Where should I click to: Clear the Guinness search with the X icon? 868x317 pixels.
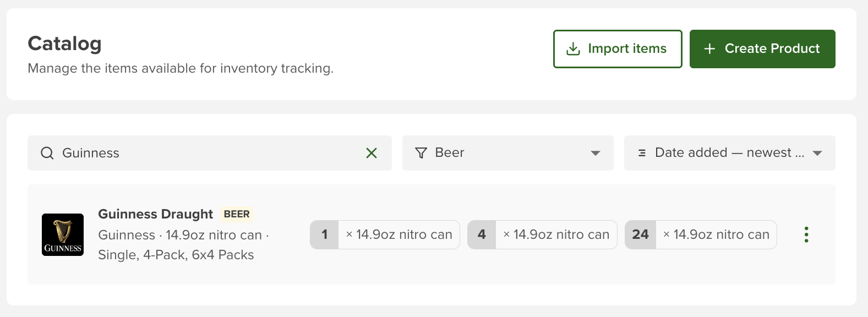point(372,153)
